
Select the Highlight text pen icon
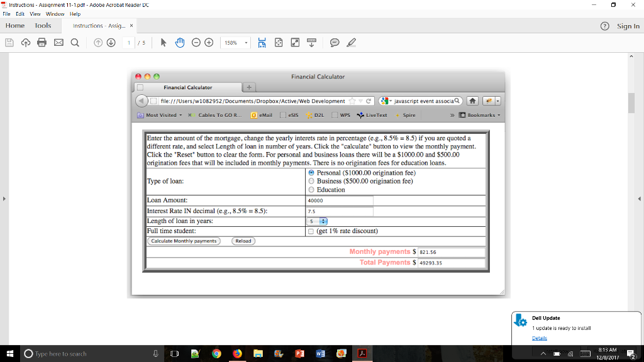[352, 42]
